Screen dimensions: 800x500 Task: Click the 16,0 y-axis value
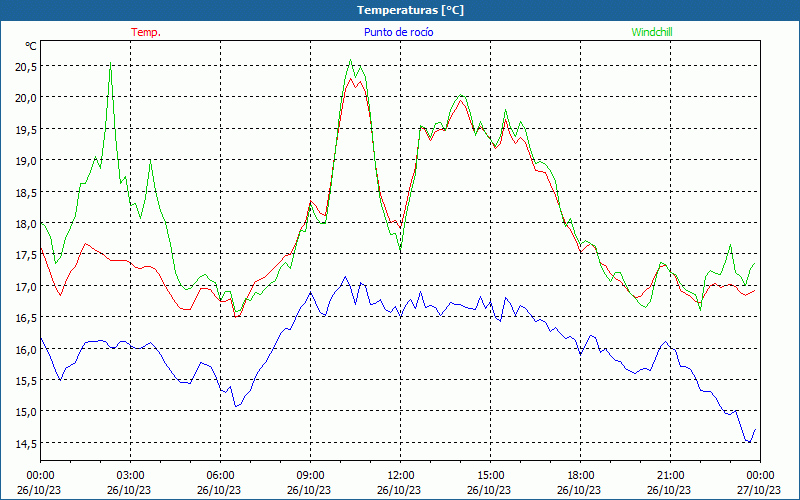tap(26, 349)
